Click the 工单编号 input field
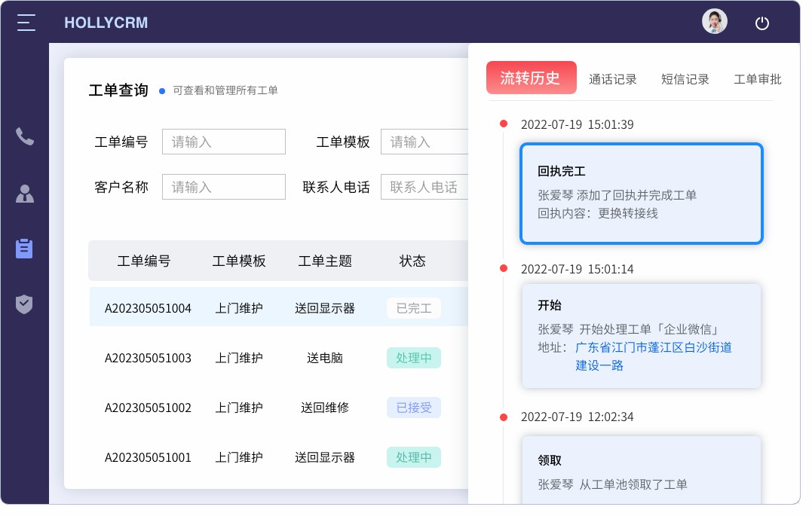Screen dimensions: 812x516 click(224, 142)
